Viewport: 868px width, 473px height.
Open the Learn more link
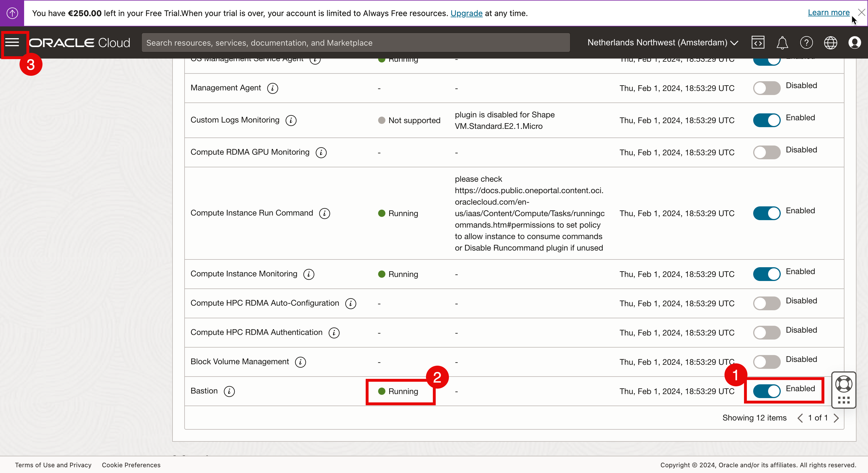tap(828, 12)
